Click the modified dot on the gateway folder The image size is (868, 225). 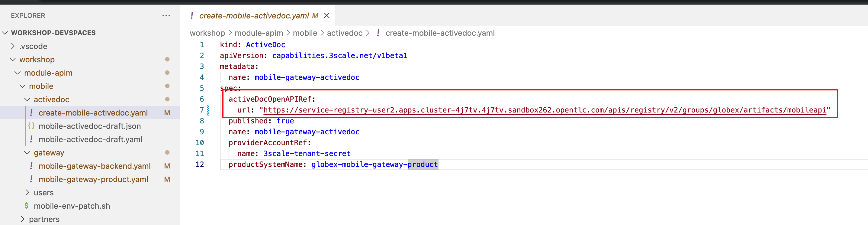coord(167,152)
